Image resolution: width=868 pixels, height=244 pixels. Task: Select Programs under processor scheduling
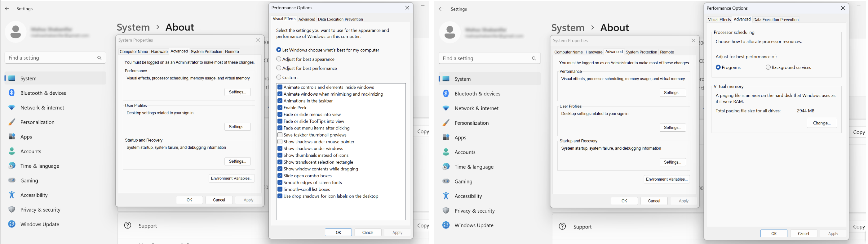click(718, 67)
